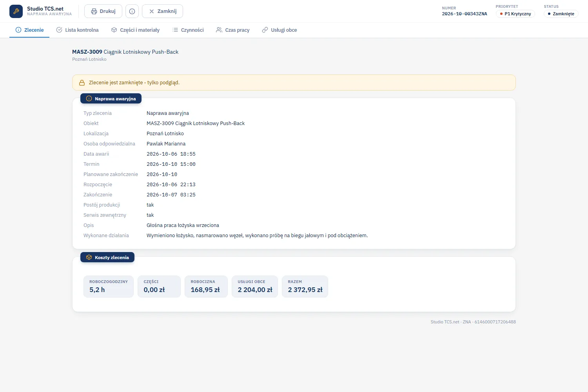
Task: Click the Wykonane działania text about łożysko
Action: pos(257,236)
